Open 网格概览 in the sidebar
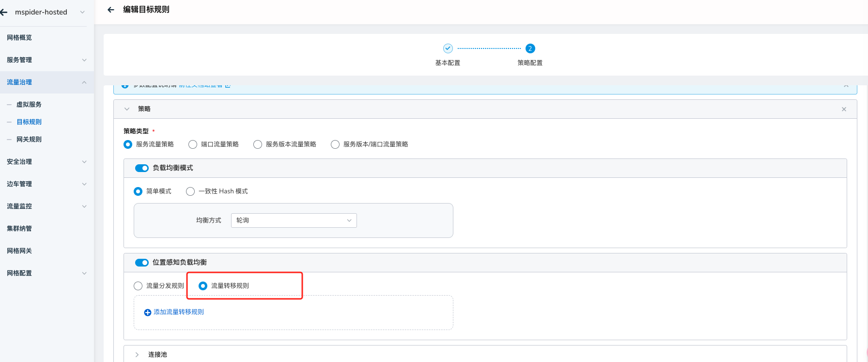Viewport: 868px width, 362px height. click(x=19, y=38)
